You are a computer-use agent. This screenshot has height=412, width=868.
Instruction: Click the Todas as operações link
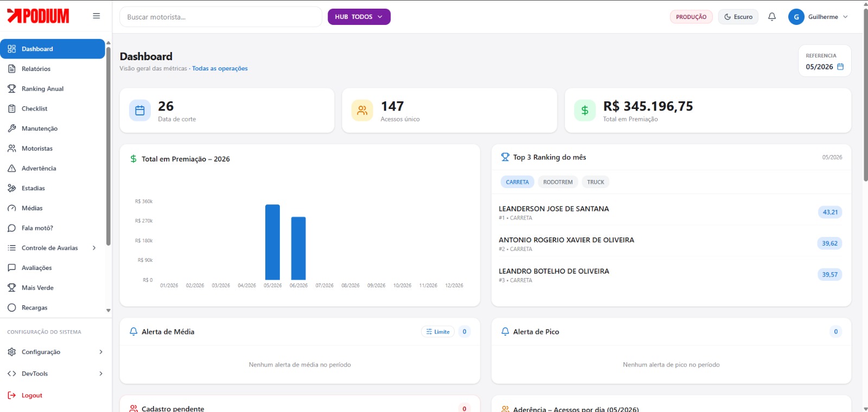(x=220, y=69)
